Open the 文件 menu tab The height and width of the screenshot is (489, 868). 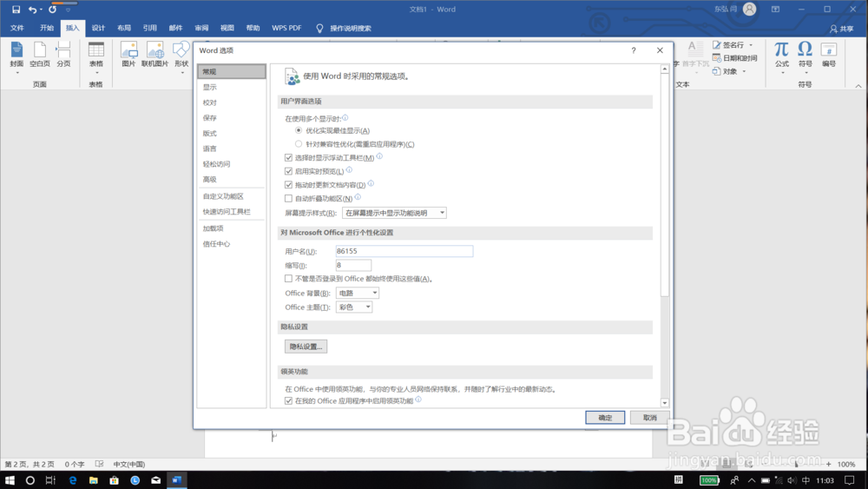17,29
